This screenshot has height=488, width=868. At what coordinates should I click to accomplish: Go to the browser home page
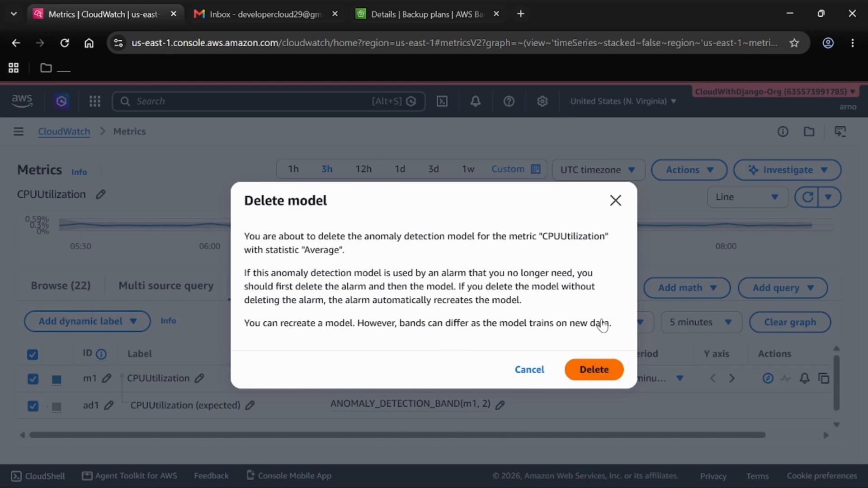point(89,43)
